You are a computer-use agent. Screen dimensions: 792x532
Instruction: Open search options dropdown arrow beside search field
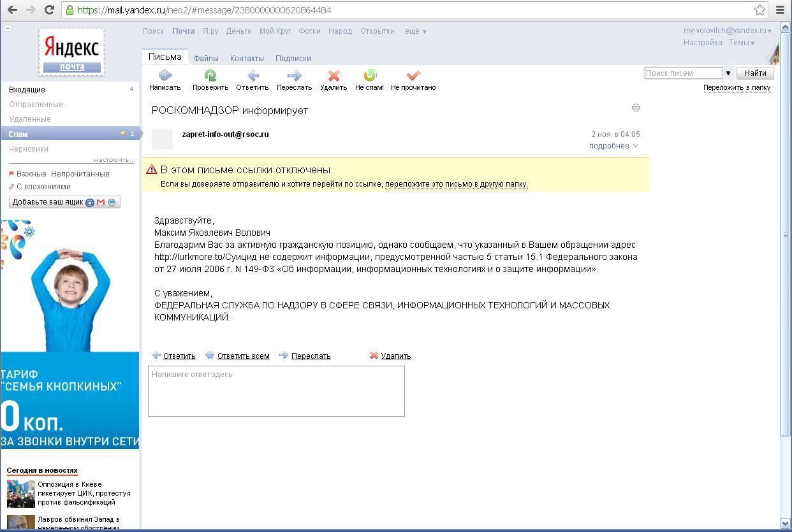(728, 73)
